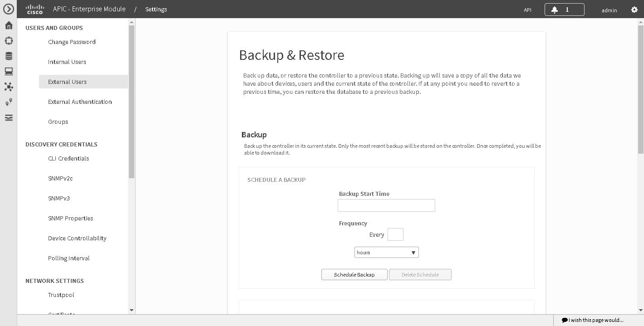The width and height of the screenshot is (644, 326).
Task: Open the admin user menu
Action: (609, 10)
